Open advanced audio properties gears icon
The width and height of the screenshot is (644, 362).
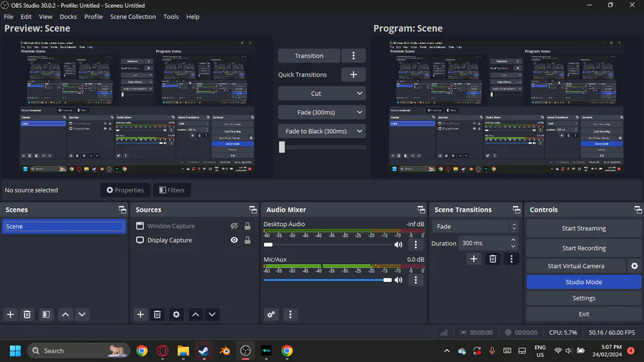tap(271, 314)
